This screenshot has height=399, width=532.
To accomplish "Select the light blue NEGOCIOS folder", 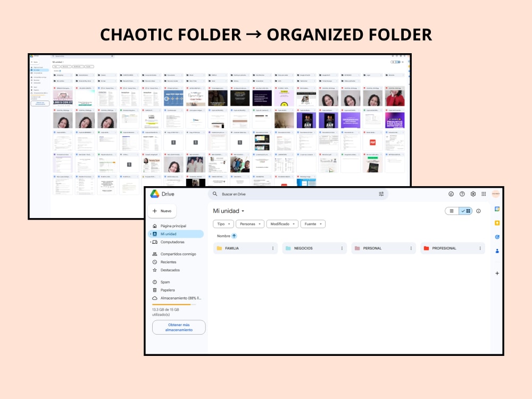I will coord(314,248).
